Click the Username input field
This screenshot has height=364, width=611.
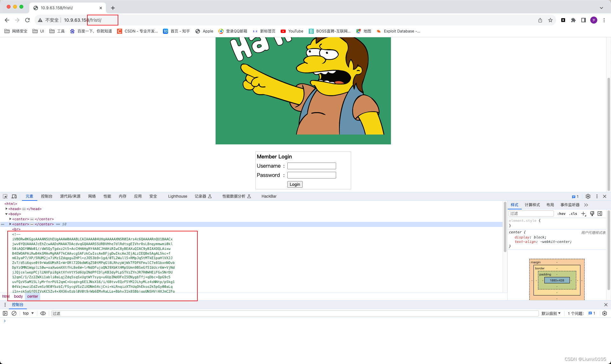tap(312, 166)
